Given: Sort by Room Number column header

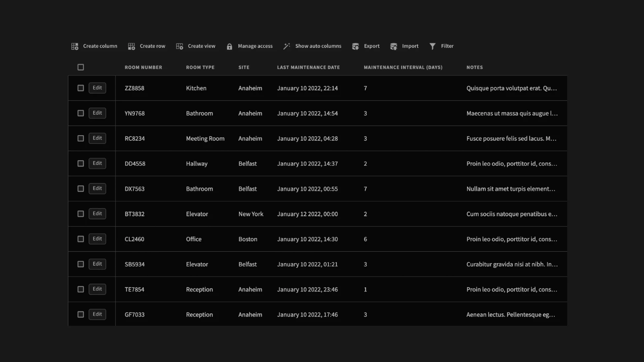Looking at the screenshot, I should 143,68.
